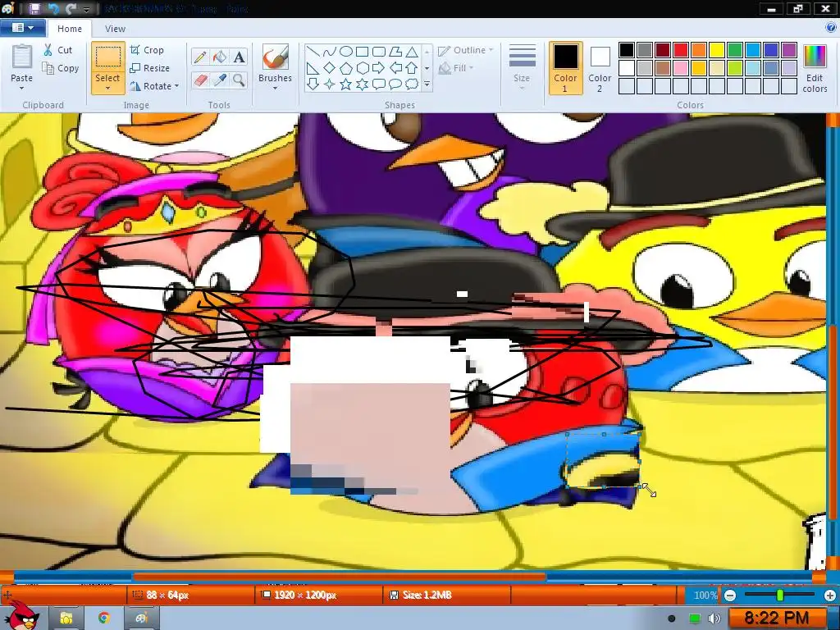Screen dimensions: 840x630
Task: Activate the Text tool
Action: (x=239, y=57)
